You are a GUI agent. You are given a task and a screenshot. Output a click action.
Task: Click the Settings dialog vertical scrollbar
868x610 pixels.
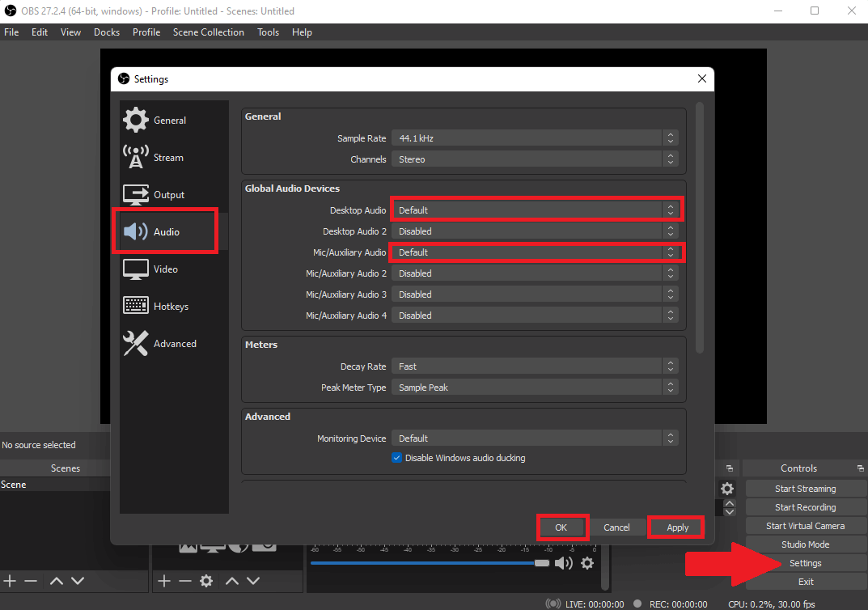coord(700,227)
